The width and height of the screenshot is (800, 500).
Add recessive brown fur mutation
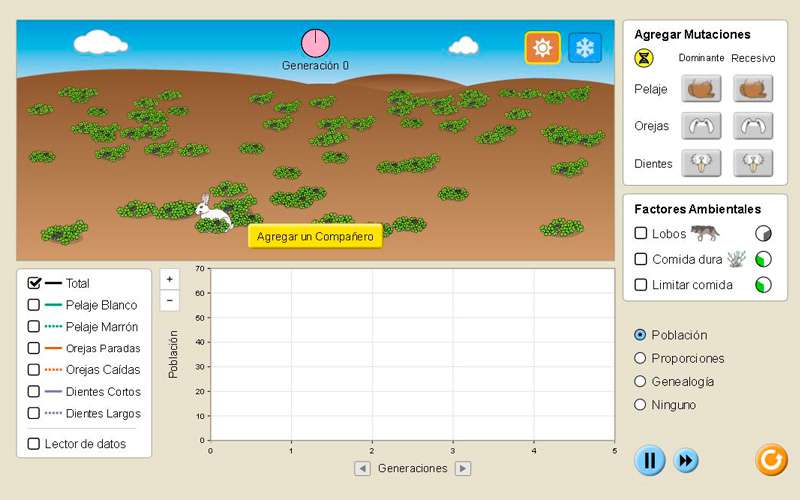point(753,89)
